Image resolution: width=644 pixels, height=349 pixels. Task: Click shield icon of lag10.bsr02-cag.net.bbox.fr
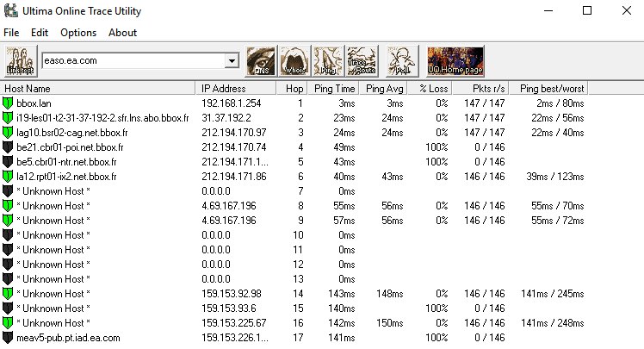click(8, 133)
